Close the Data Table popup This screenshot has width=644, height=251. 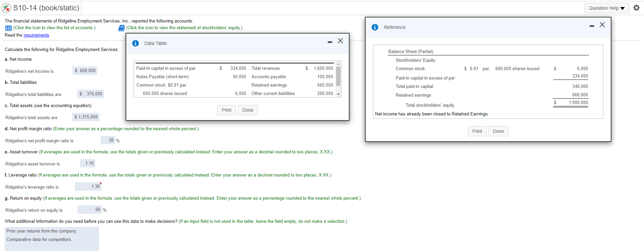[340, 41]
